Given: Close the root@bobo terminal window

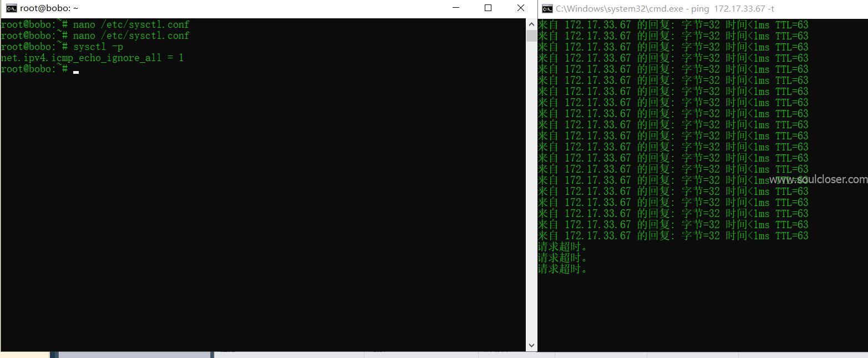Looking at the screenshot, I should click(520, 8).
